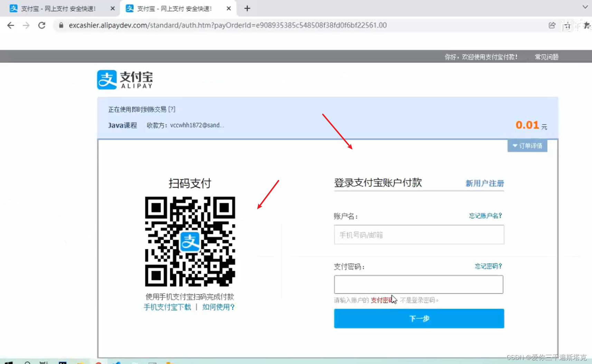
Task: Focus the 支付密码 password field
Action: click(x=419, y=285)
